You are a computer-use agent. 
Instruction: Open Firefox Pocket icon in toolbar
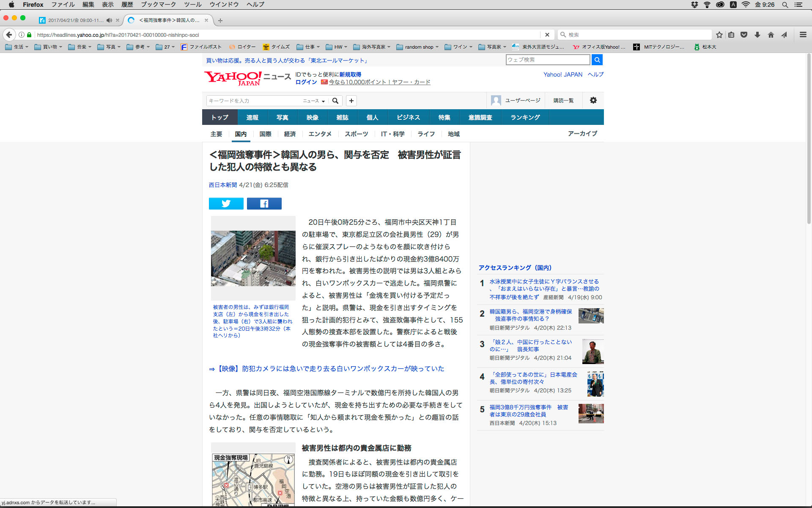[x=744, y=35]
